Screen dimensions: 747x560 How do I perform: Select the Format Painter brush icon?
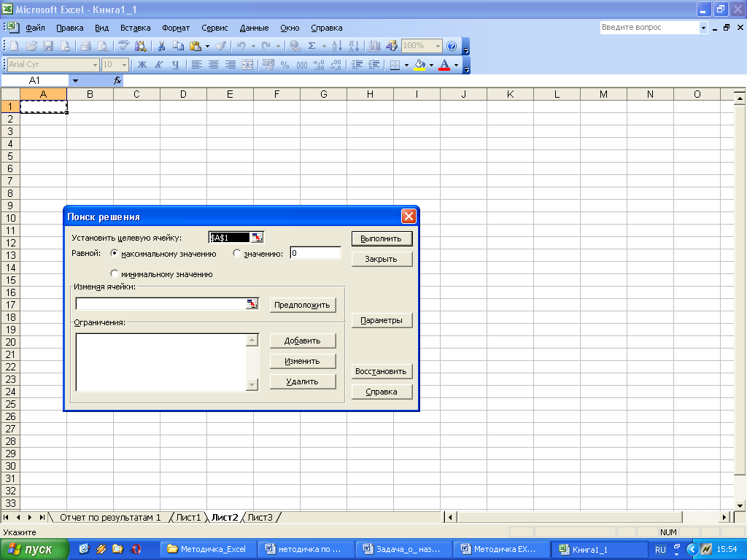[220, 46]
